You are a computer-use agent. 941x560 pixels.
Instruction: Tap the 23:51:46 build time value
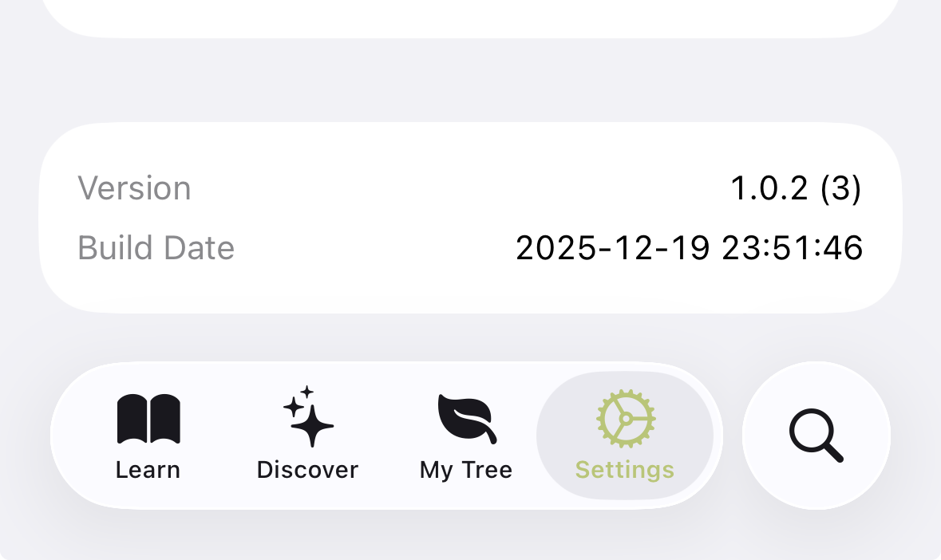(x=792, y=248)
